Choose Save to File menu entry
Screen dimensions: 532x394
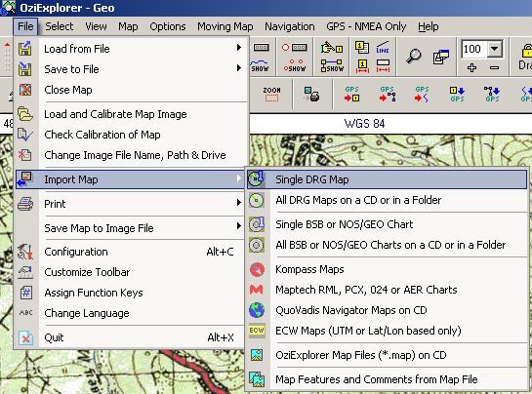(x=131, y=69)
